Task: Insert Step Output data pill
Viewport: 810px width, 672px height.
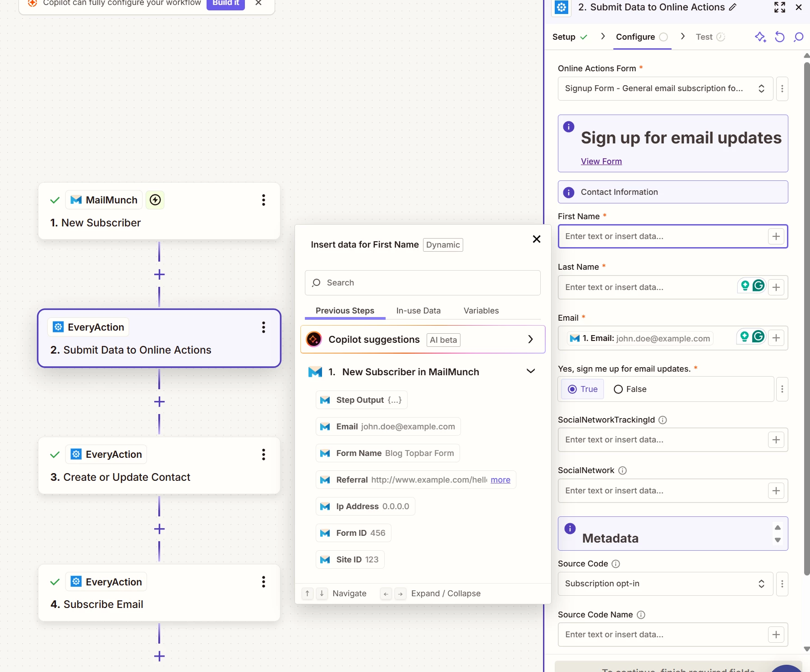Action: pyautogui.click(x=362, y=400)
